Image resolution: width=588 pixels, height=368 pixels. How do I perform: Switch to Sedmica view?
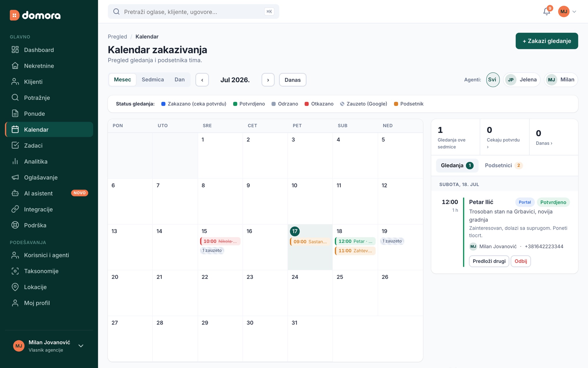tap(153, 79)
